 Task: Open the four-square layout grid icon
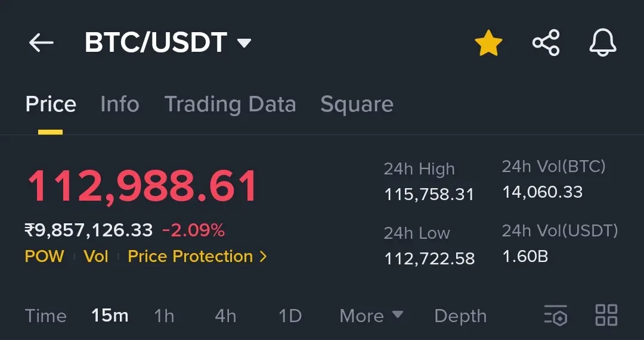[x=606, y=315]
